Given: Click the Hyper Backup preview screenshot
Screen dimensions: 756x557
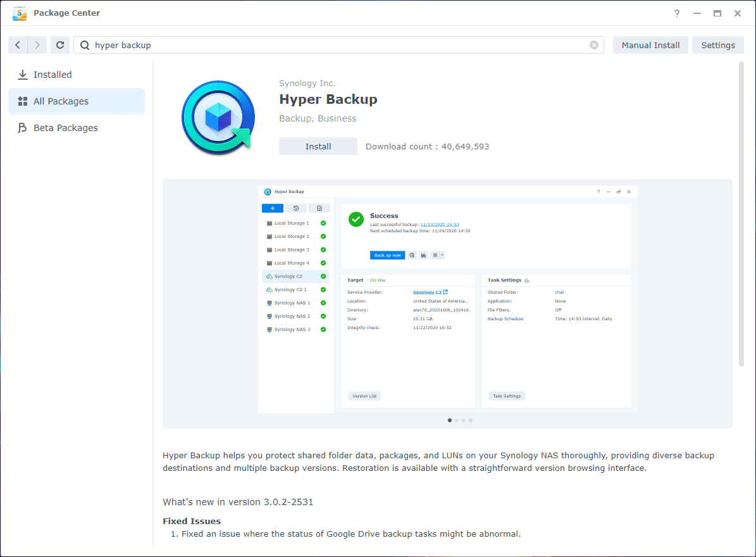Looking at the screenshot, I should click(x=447, y=299).
